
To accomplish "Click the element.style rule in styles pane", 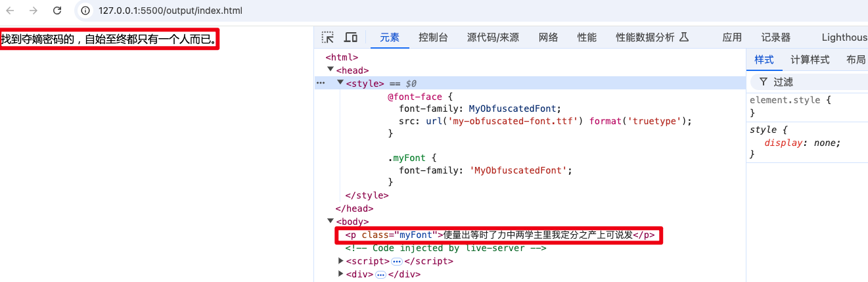I will pyautogui.click(x=790, y=101).
